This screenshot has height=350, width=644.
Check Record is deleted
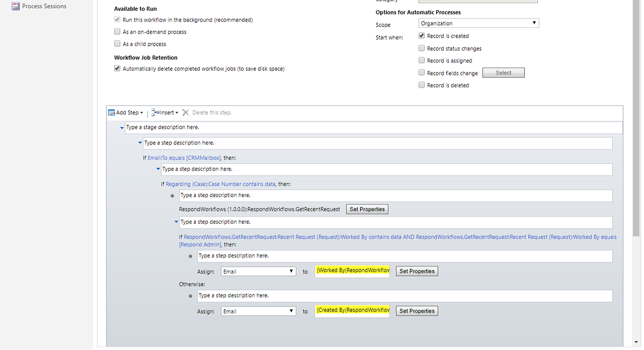422,85
